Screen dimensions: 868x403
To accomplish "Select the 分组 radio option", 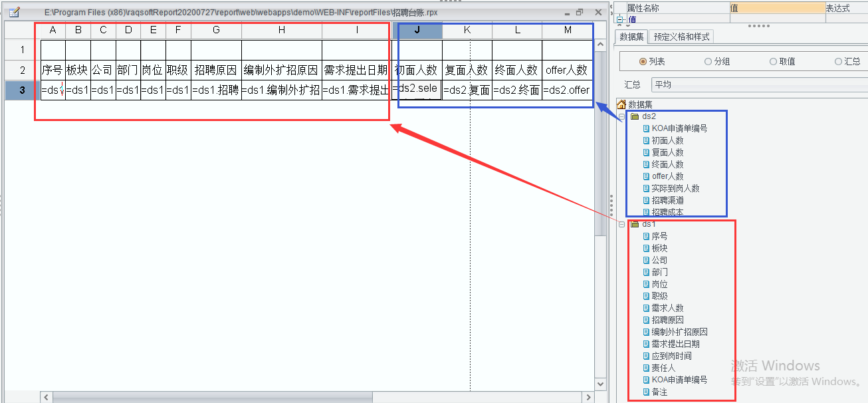I will coord(708,61).
